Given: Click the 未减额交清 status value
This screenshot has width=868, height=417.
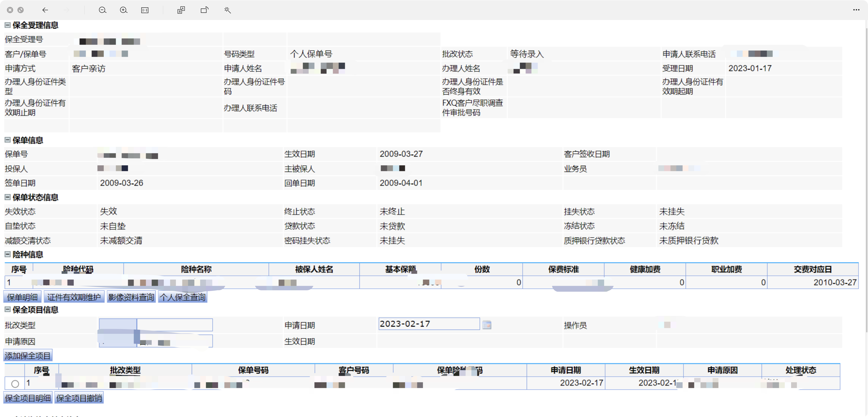Looking at the screenshot, I should coord(121,241).
